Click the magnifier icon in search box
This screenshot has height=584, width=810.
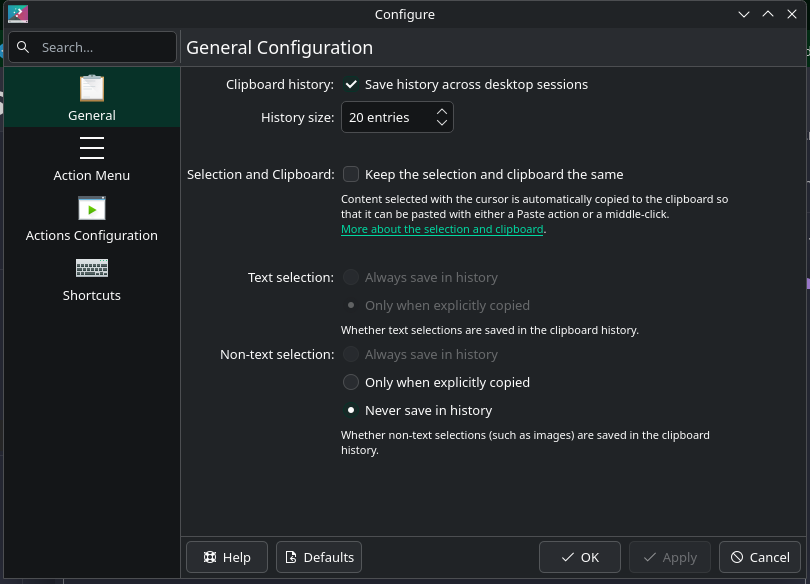point(23,47)
